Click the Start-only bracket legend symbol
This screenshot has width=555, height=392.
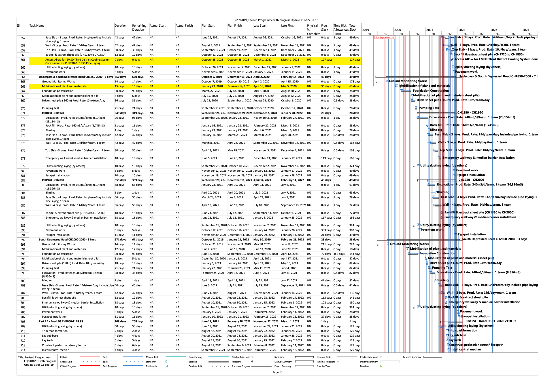166,362
